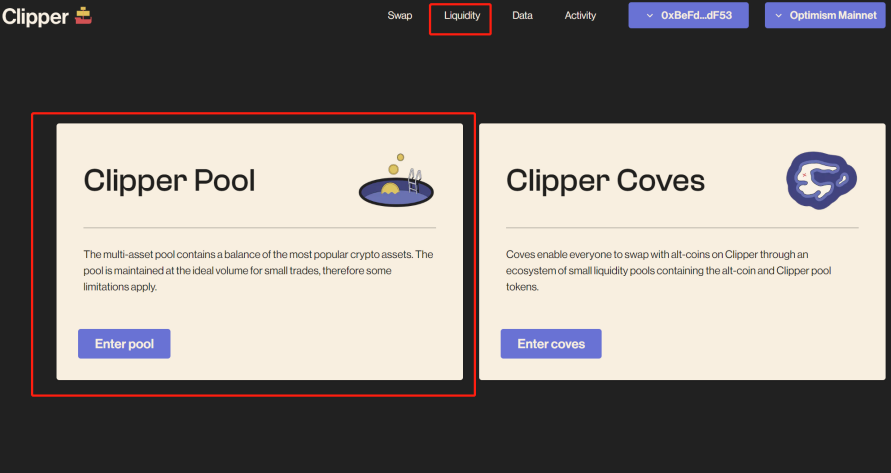891x473 pixels.
Task: Click the Clipper Pool heading
Action: (x=169, y=180)
